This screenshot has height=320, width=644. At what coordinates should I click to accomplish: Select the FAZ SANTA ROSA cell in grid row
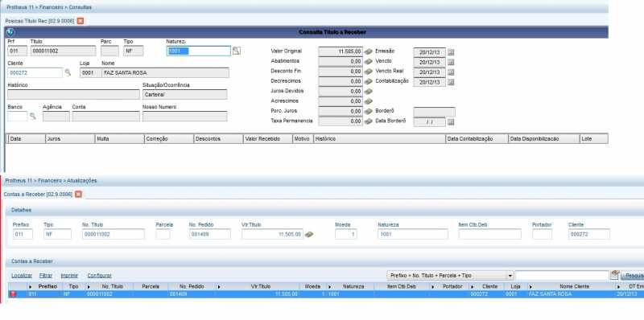[x=572, y=294]
